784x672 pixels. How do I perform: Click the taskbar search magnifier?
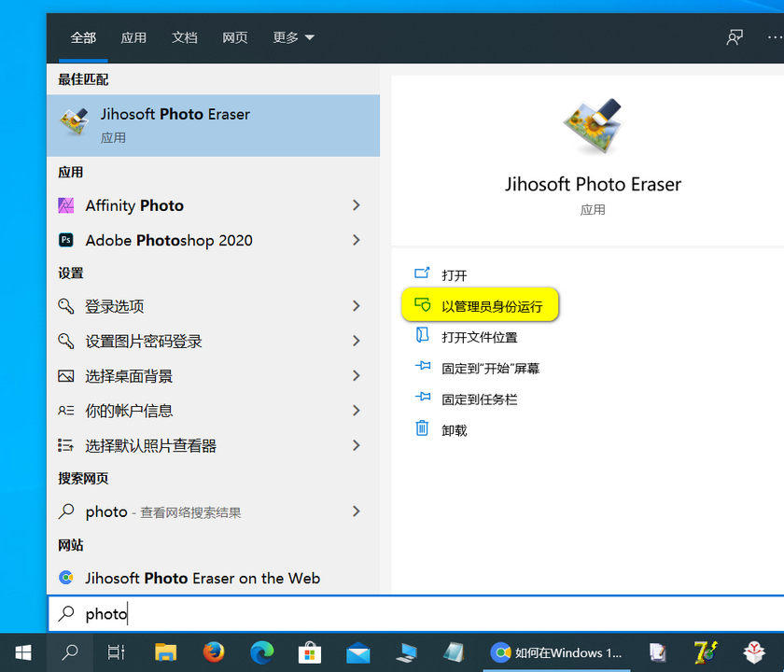point(69,652)
